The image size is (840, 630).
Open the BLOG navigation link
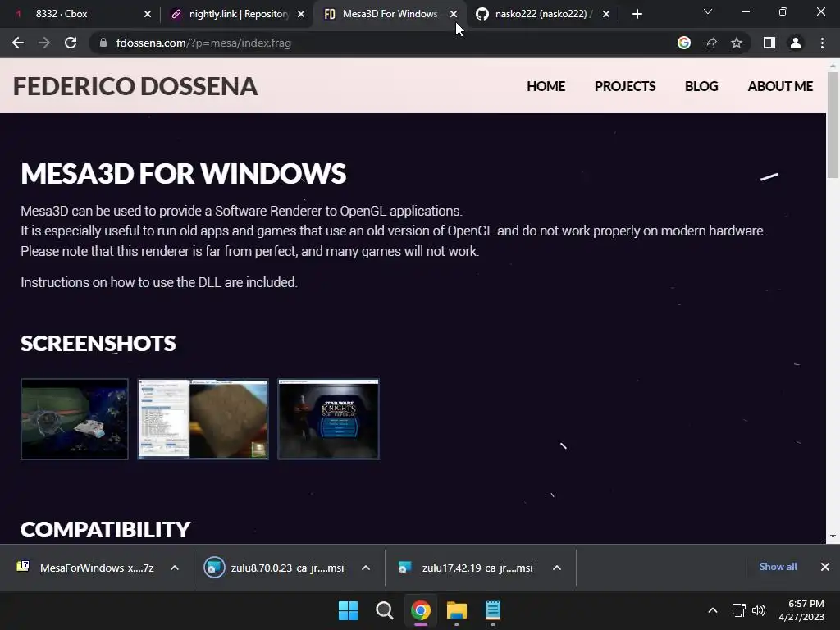(x=701, y=86)
